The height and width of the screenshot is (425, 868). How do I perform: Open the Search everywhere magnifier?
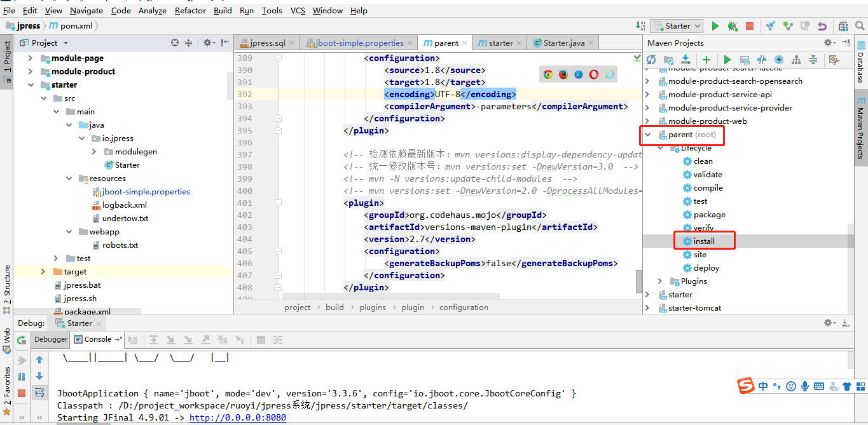[x=860, y=25]
